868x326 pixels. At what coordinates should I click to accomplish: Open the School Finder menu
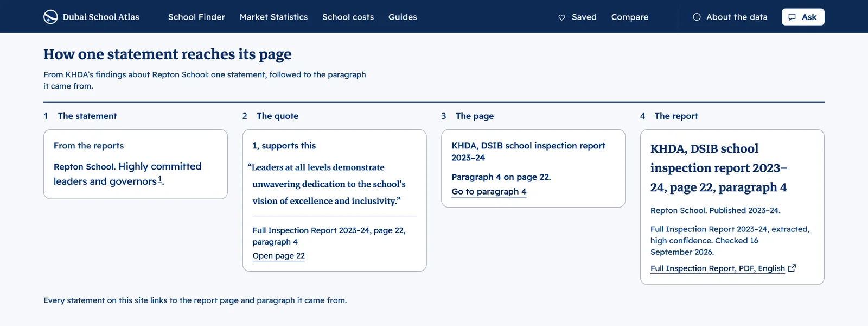click(x=196, y=17)
